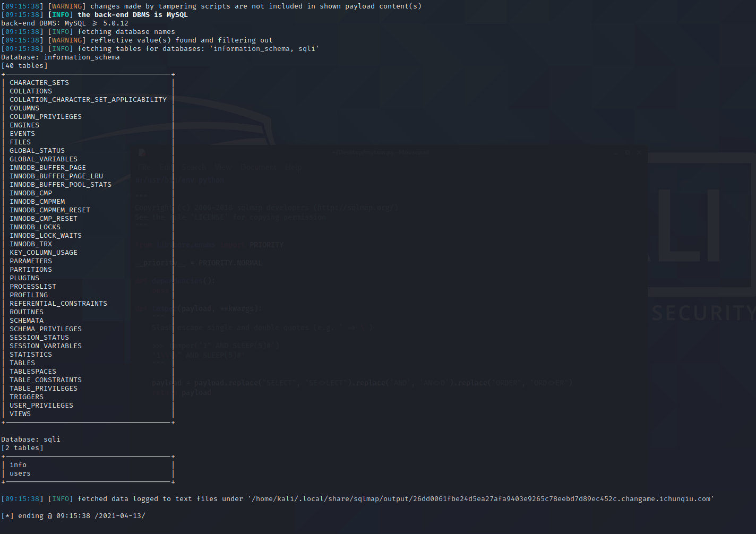Select the 'info' table in sqli database
The image size is (756, 534).
(x=18, y=465)
